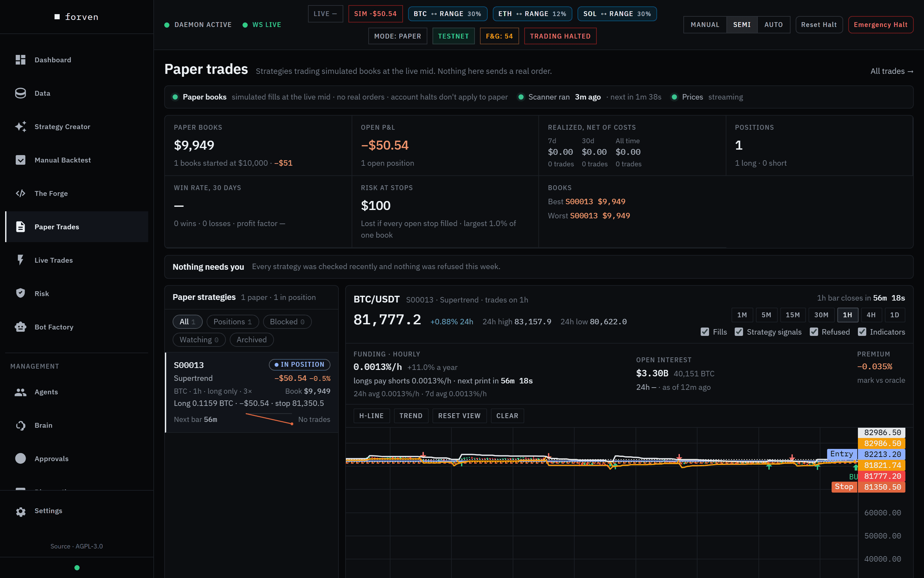Click the Live Trades lightning icon
This screenshot has height=578, width=924.
pos(20,260)
